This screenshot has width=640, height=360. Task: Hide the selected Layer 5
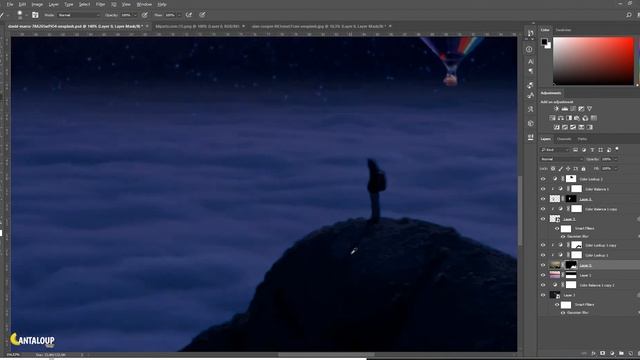coord(543,265)
